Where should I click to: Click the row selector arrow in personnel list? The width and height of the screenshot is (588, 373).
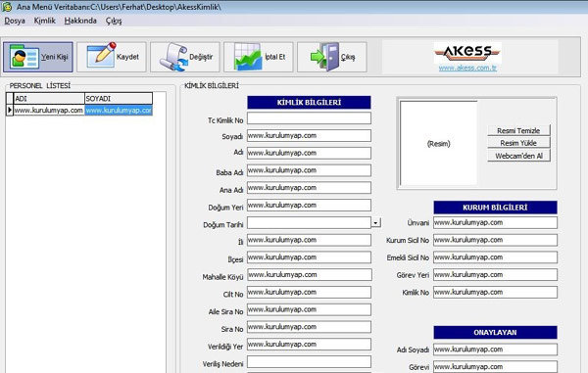(x=10, y=110)
